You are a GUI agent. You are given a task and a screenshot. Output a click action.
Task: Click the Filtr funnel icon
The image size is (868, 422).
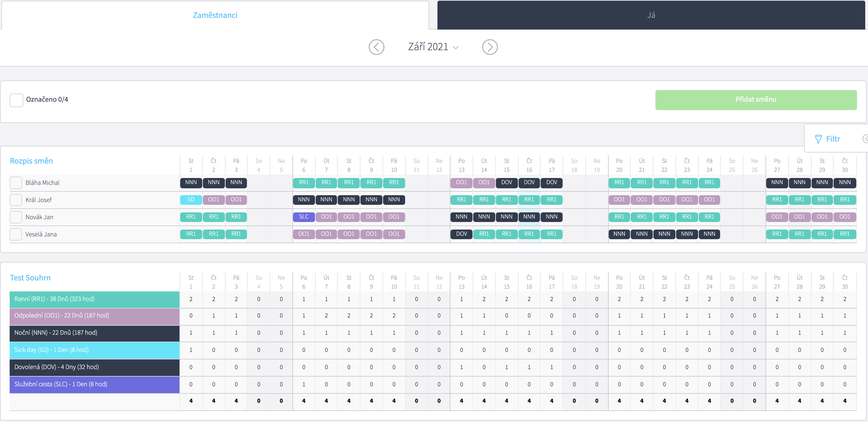point(818,139)
